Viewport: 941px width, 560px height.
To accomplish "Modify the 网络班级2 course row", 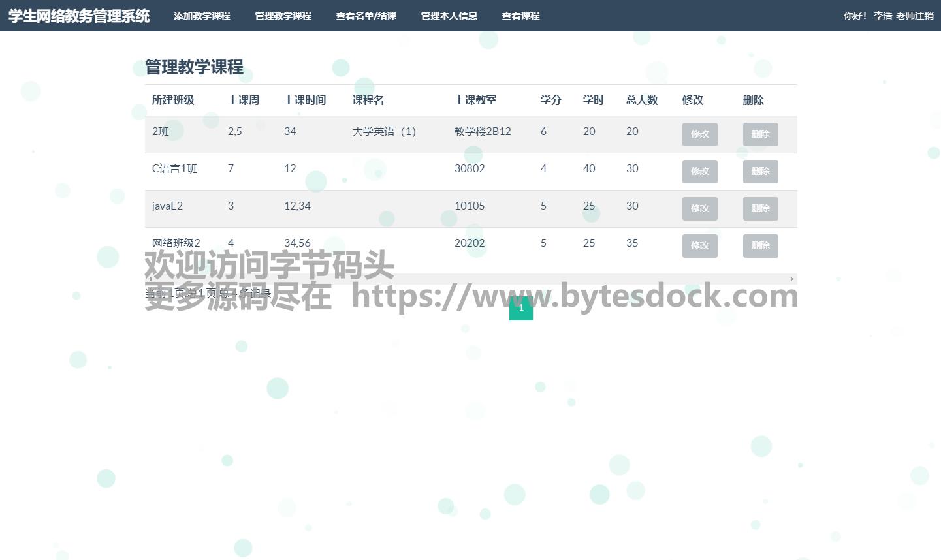I will tap(699, 246).
